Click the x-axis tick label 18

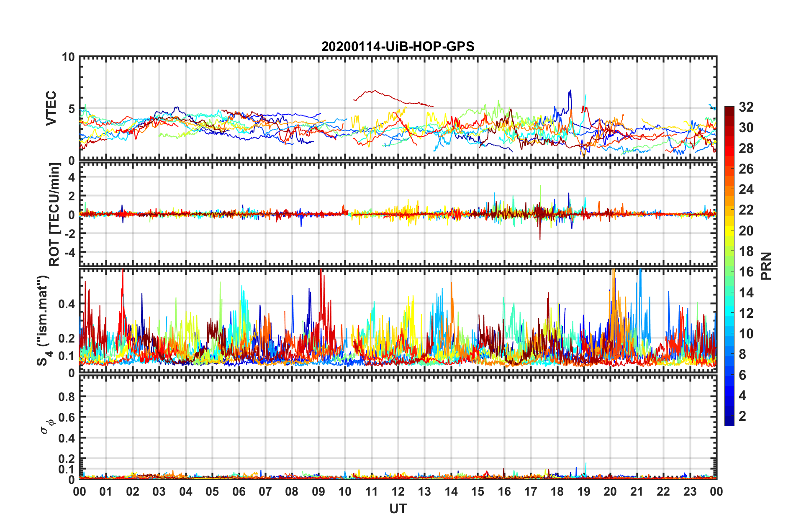point(557,491)
